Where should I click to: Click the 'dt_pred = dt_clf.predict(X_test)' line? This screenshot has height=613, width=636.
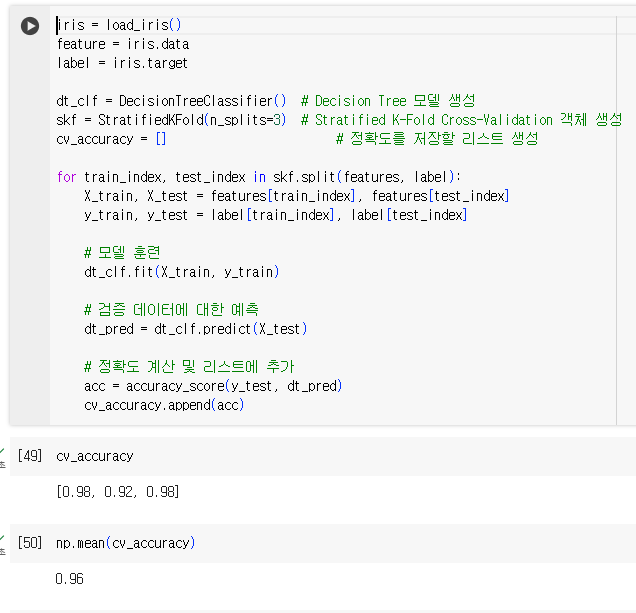(x=196, y=329)
